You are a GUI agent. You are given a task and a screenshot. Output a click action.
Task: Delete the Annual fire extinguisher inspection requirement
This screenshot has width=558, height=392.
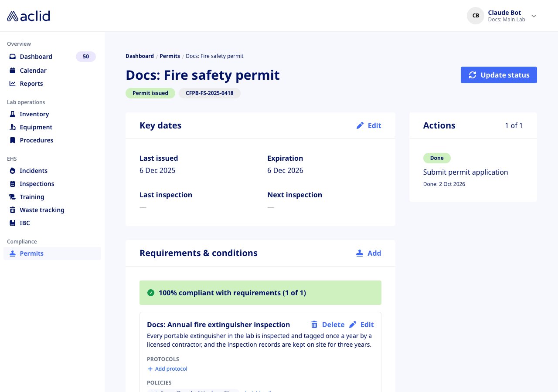coord(328,324)
